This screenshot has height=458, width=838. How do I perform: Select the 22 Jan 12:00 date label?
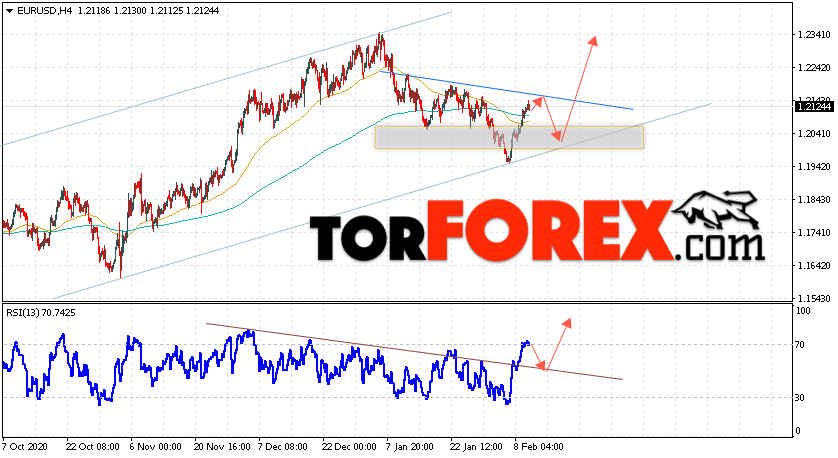click(476, 446)
